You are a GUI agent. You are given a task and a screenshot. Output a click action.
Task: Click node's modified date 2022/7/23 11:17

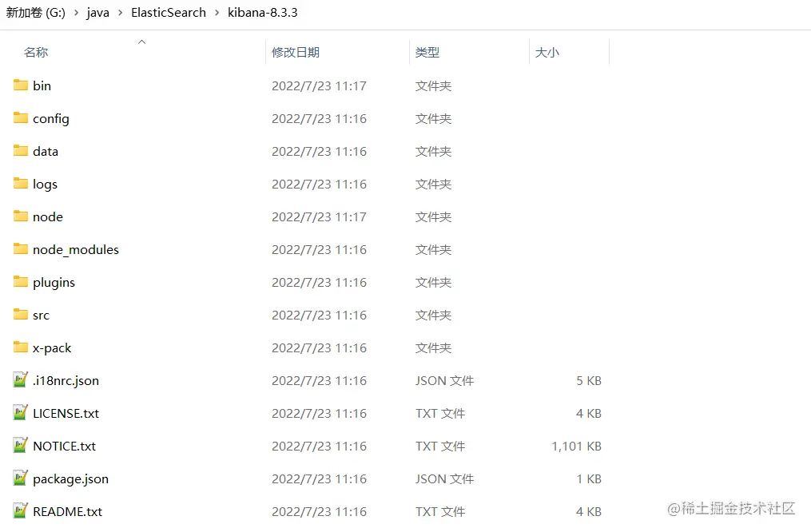319,217
